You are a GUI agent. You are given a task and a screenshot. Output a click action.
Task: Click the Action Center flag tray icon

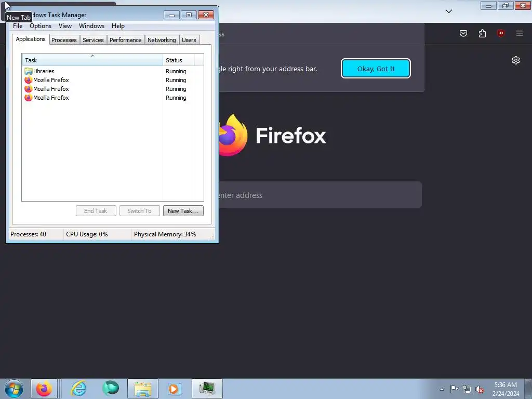[454, 389]
